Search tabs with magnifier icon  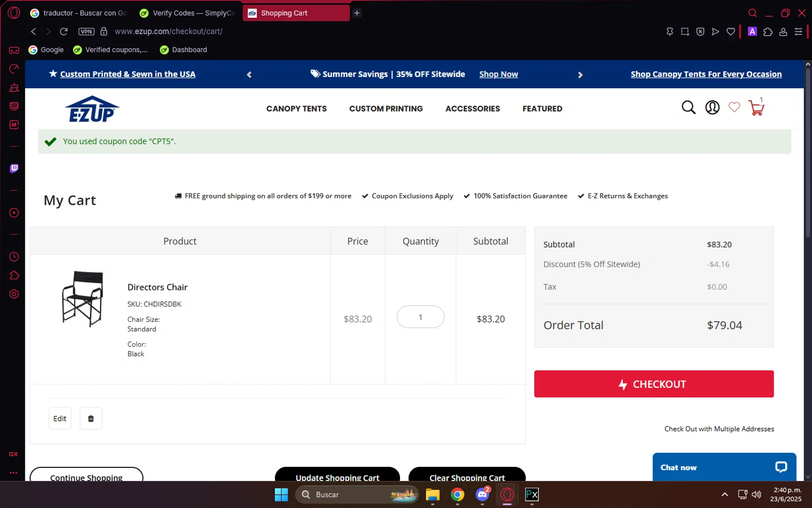coord(752,13)
